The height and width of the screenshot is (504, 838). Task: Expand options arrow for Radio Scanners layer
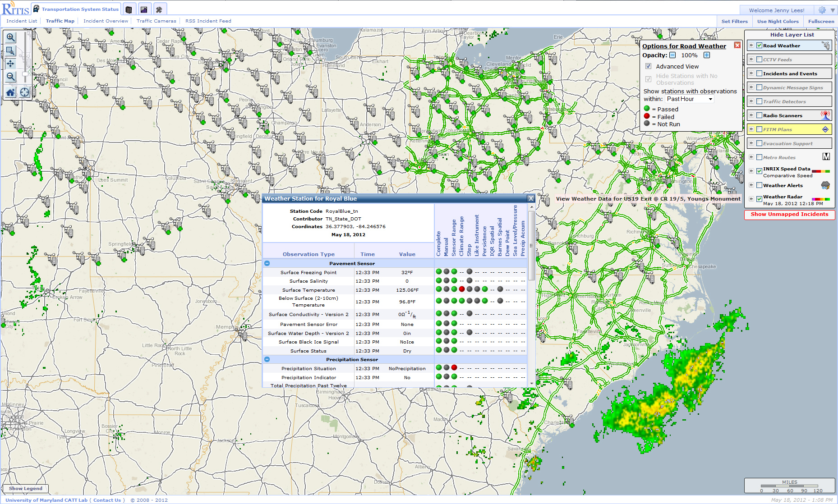pos(751,115)
